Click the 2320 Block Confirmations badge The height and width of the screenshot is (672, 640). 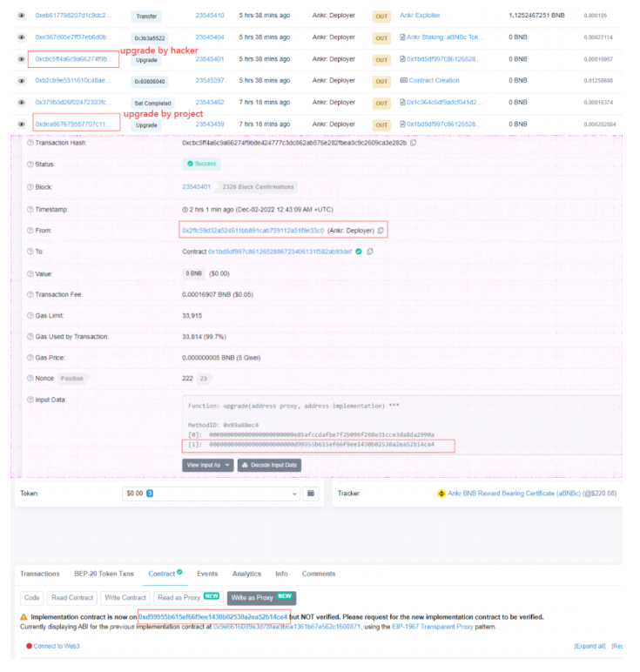pos(258,187)
